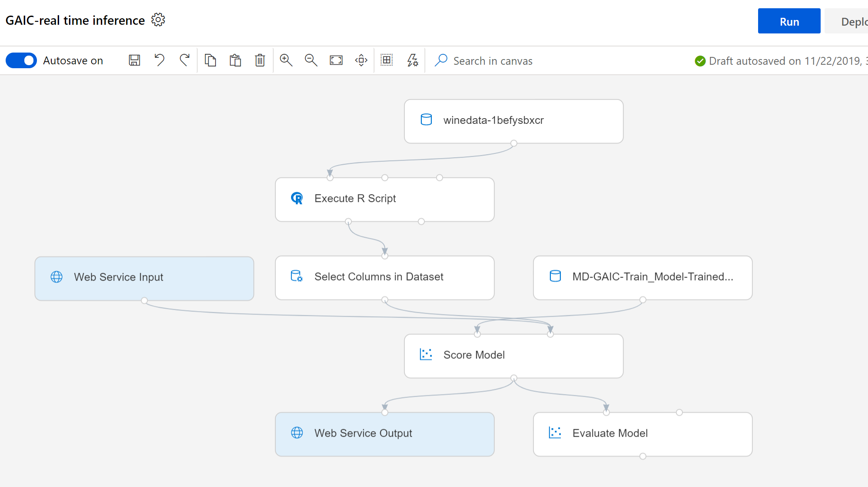
Task: Click the Copy icon in toolbar
Action: [210, 60]
